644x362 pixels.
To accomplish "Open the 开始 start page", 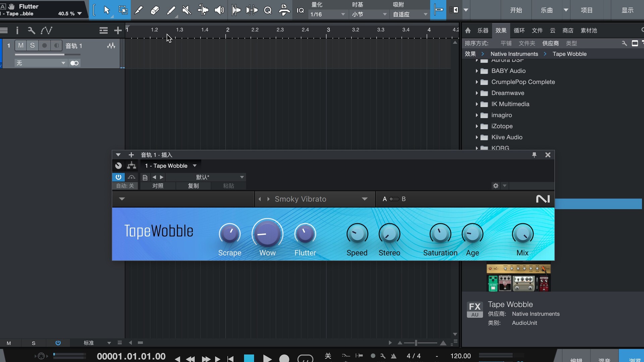I will pyautogui.click(x=516, y=10).
